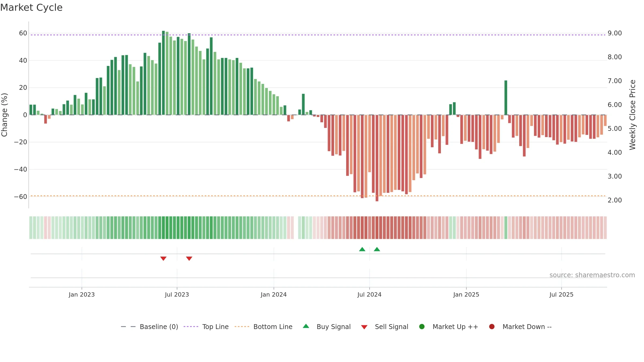Toggle the Market Up ++ legend label
This screenshot has height=362, width=644.
tap(455, 327)
